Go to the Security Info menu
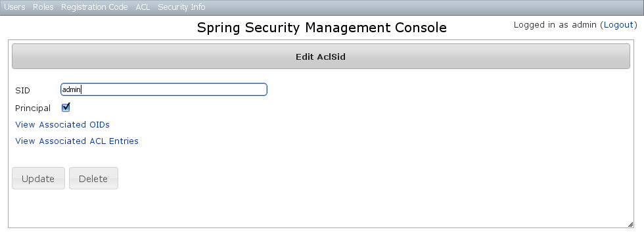 181,7
